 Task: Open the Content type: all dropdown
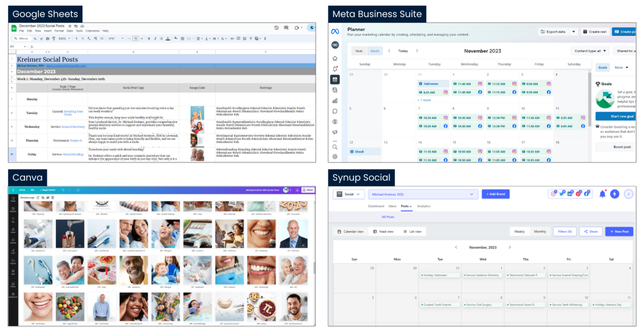click(590, 51)
